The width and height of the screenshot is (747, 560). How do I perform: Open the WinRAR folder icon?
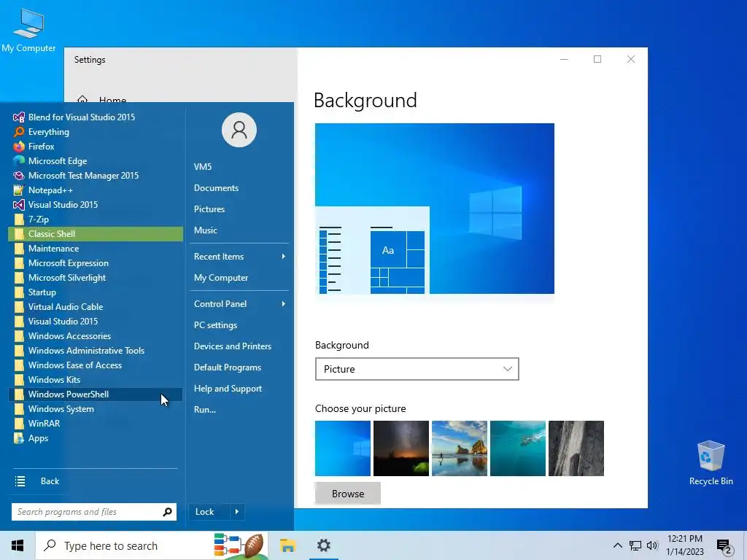pos(18,424)
